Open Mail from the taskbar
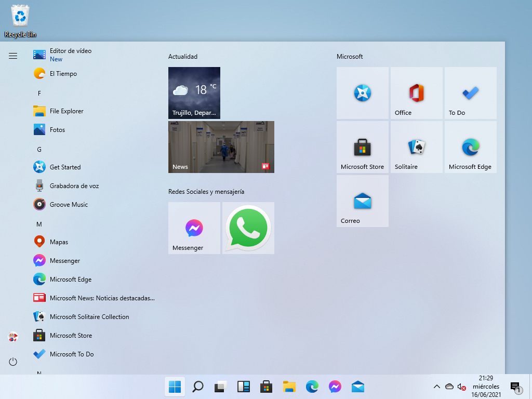 357,387
